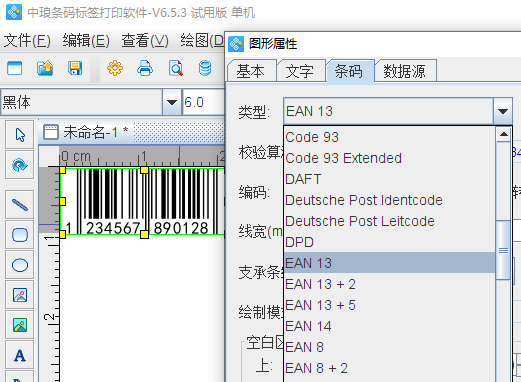Click the new label document icon
This screenshot has width=521, height=382.
tap(15, 68)
